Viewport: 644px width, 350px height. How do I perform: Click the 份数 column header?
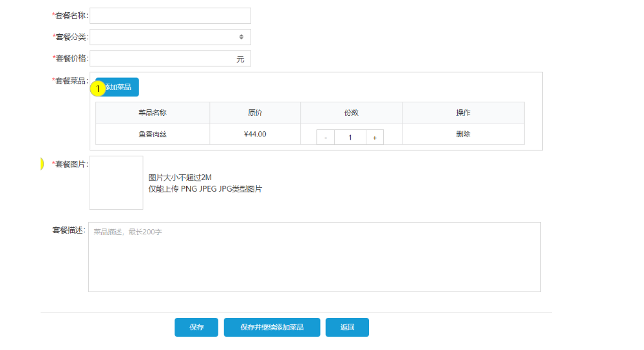(351, 113)
